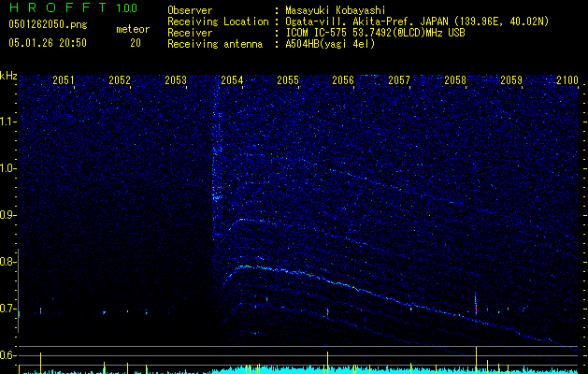Image resolution: width=588 pixels, height=374 pixels.
Task: Click the 0.6 frequency axis label
Action: tap(7, 355)
